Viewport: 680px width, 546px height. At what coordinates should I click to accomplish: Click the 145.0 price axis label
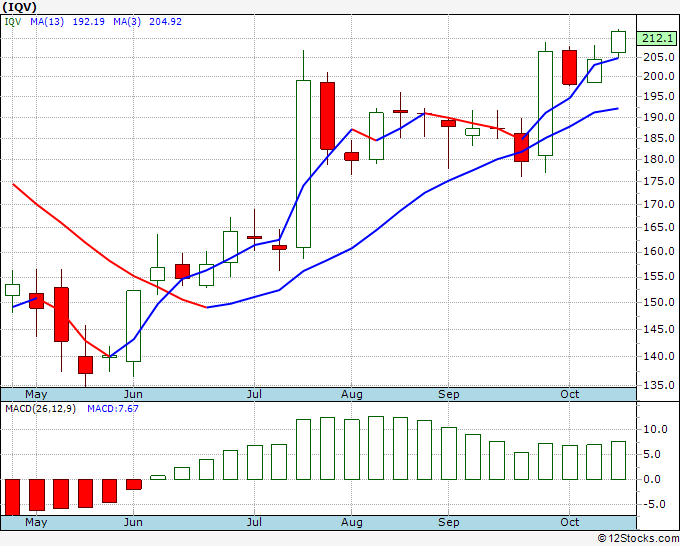click(x=660, y=329)
